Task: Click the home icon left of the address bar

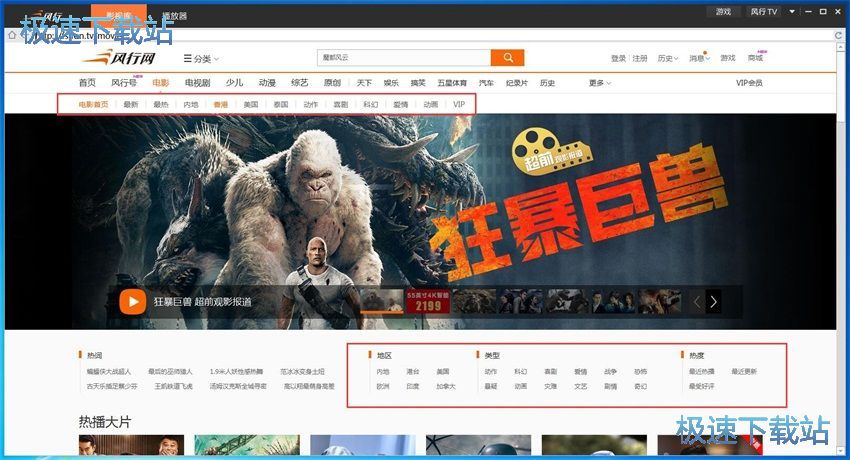Action: [12, 35]
